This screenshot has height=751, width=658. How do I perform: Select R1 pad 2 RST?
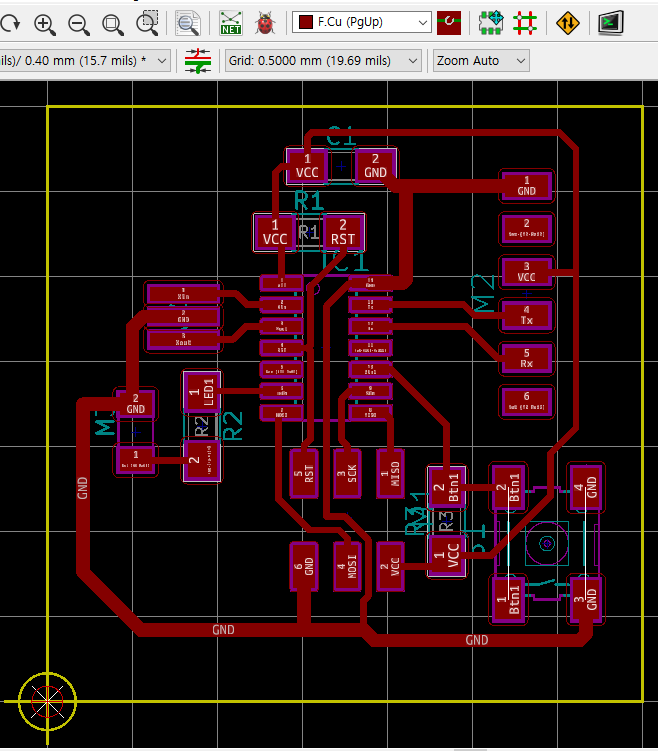click(x=343, y=232)
